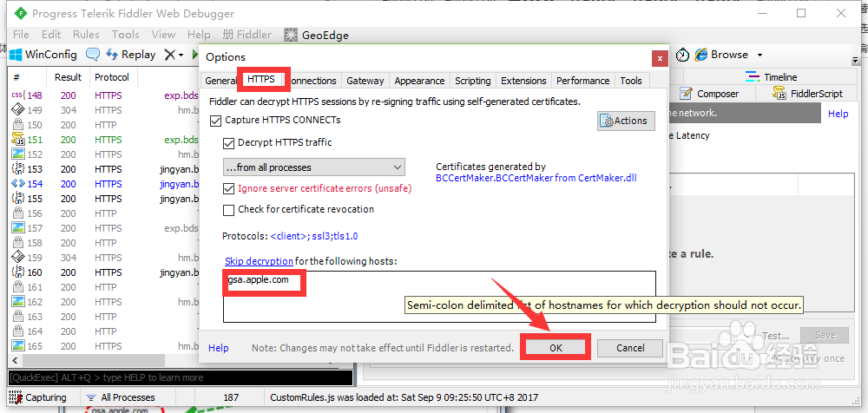Select the JSON icon of session 155
Screen dimensions: 868x413
(x=17, y=198)
